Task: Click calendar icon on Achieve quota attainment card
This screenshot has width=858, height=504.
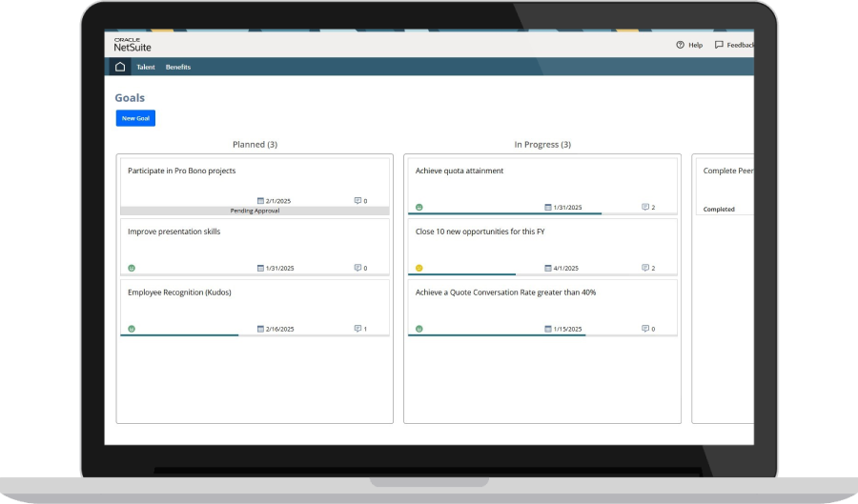Action: coord(548,207)
